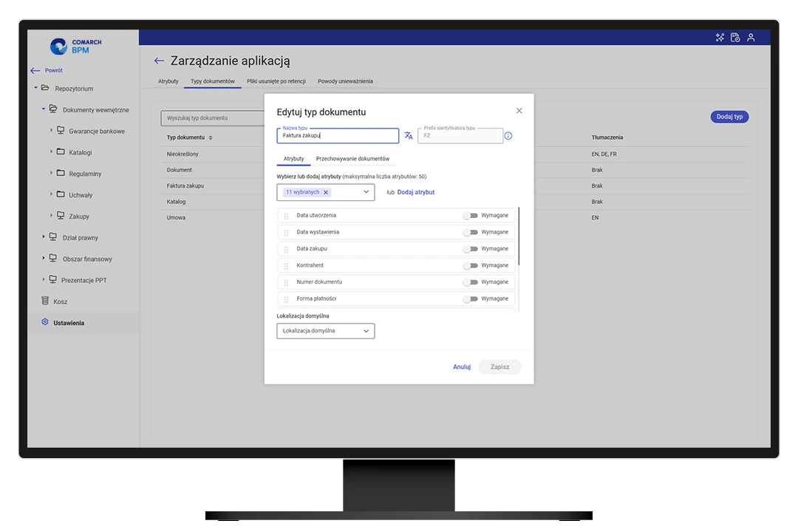Open the Lokalizacja domyślna dropdown
Viewport: 798px width, 532px height.
pyautogui.click(x=326, y=331)
